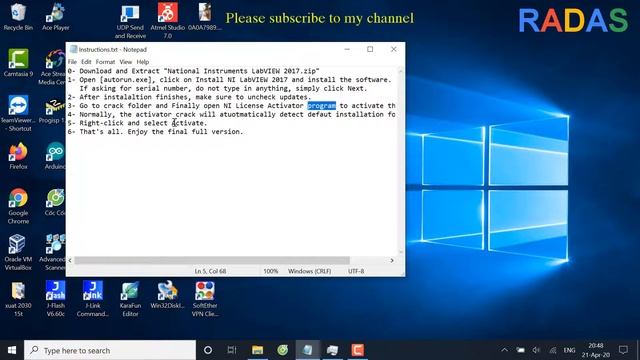Minimize the Notepad window
This screenshot has width=640, height=360.
tap(347, 49)
